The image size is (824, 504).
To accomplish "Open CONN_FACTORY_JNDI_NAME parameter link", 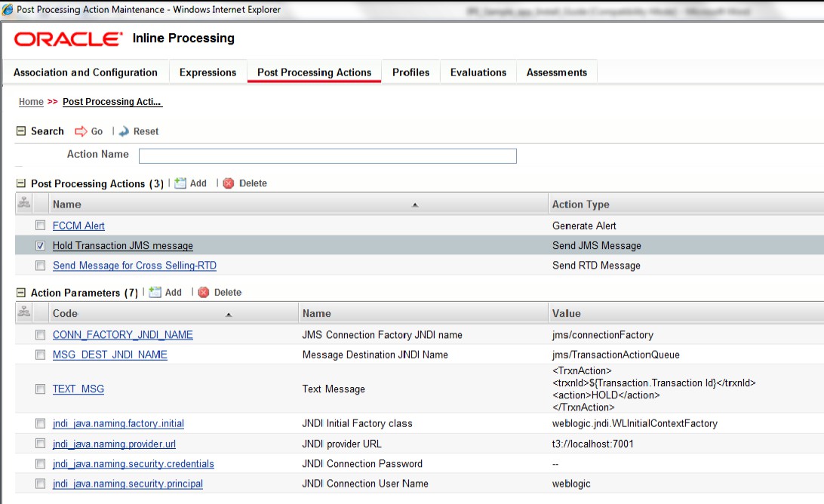I will click(122, 335).
